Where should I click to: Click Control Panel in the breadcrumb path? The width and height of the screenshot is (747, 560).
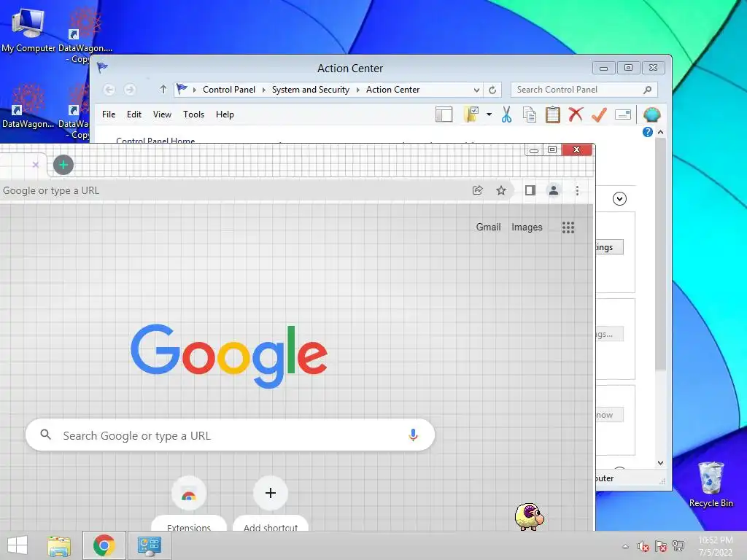pos(229,90)
